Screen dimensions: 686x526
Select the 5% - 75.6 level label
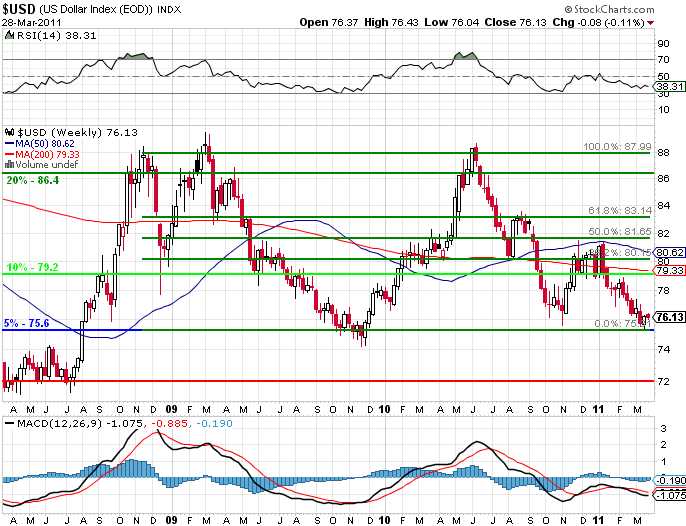tap(29, 323)
